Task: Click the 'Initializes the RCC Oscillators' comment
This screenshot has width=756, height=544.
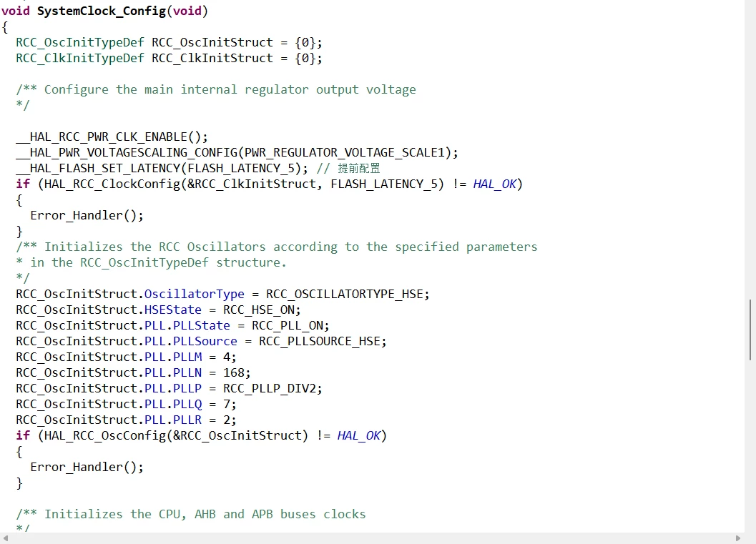Action: tap(276, 247)
